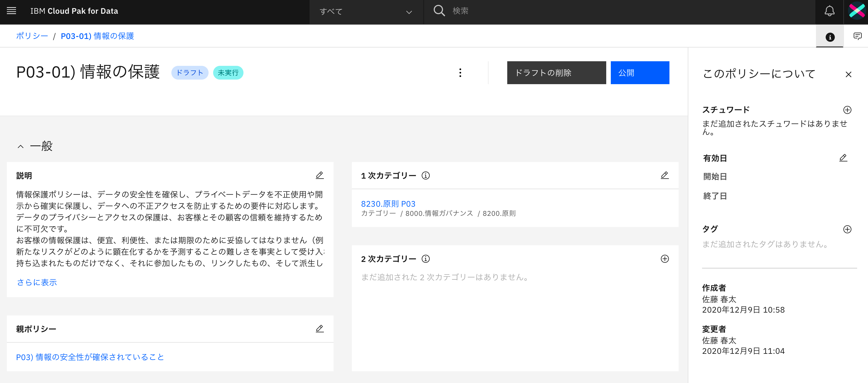This screenshot has width=868, height=383.
Task: Open the すべて search scope dropdown
Action: 366,12
